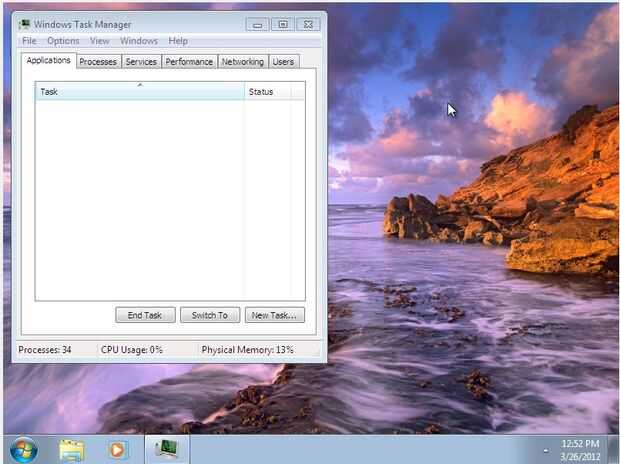Image resolution: width=620 pixels, height=464 pixels.
Task: Minimize the Task Manager window
Action: pyautogui.click(x=257, y=25)
